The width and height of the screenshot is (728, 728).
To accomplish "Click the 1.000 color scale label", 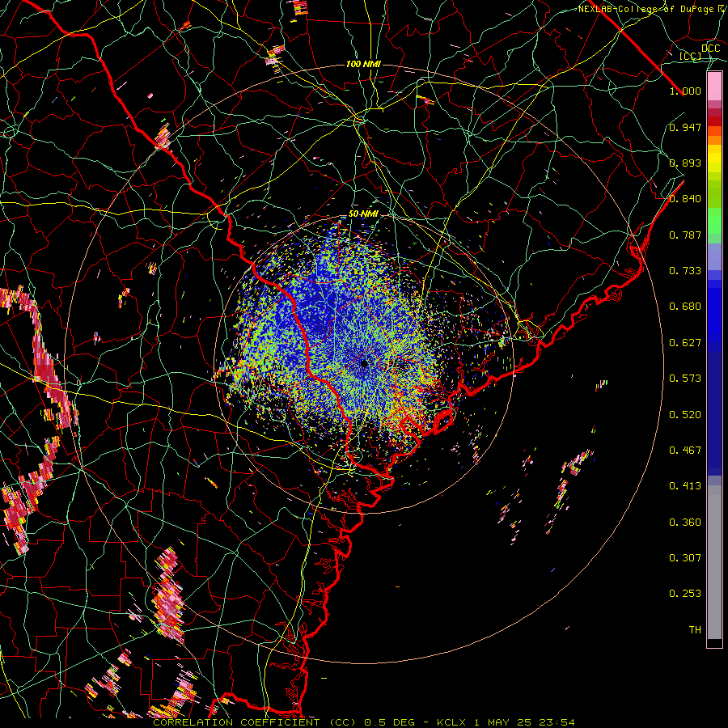I will pyautogui.click(x=685, y=91).
